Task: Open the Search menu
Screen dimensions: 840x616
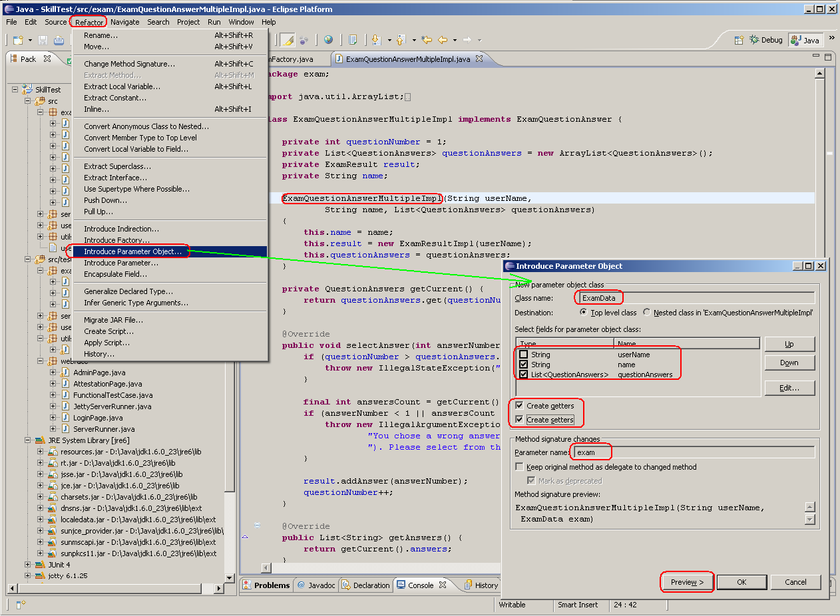Action: point(158,21)
